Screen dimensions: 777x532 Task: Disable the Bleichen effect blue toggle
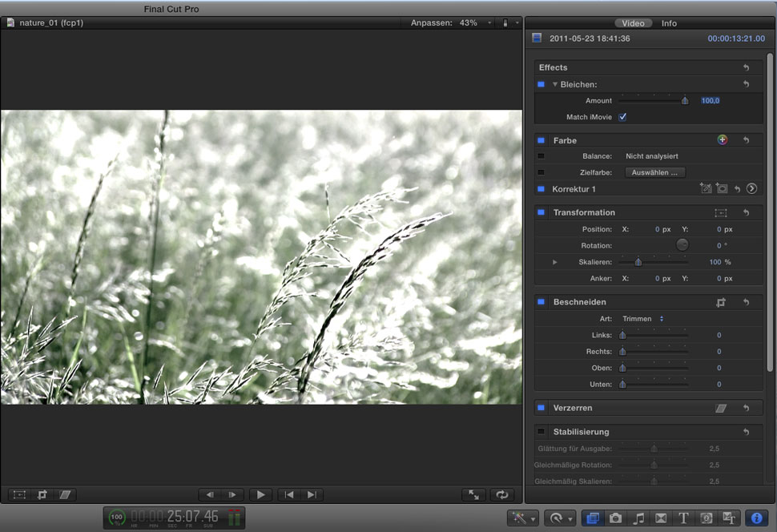541,84
